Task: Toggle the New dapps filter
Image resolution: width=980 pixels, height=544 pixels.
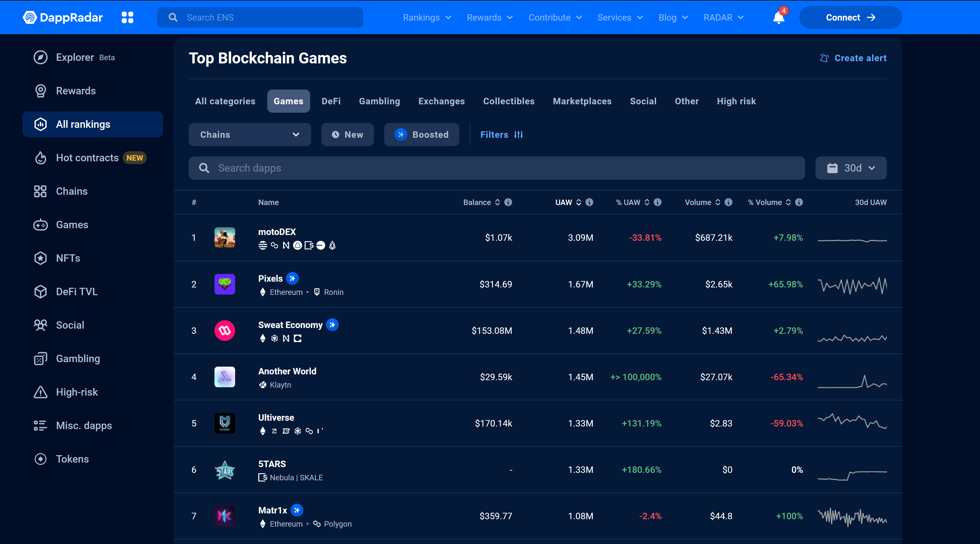Action: 347,135
